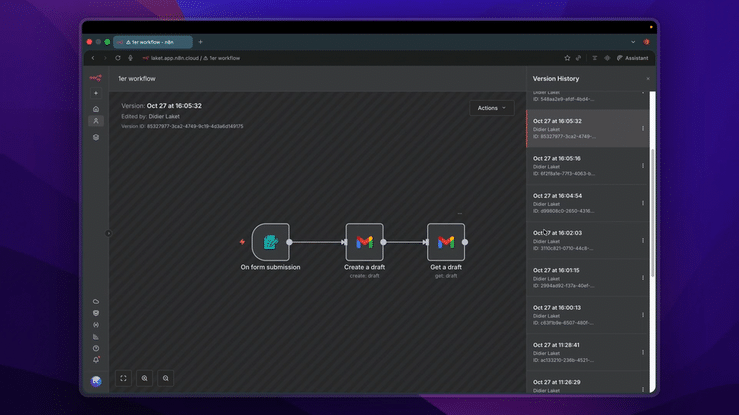Click the microphone icon in the address bar

pos(131,58)
